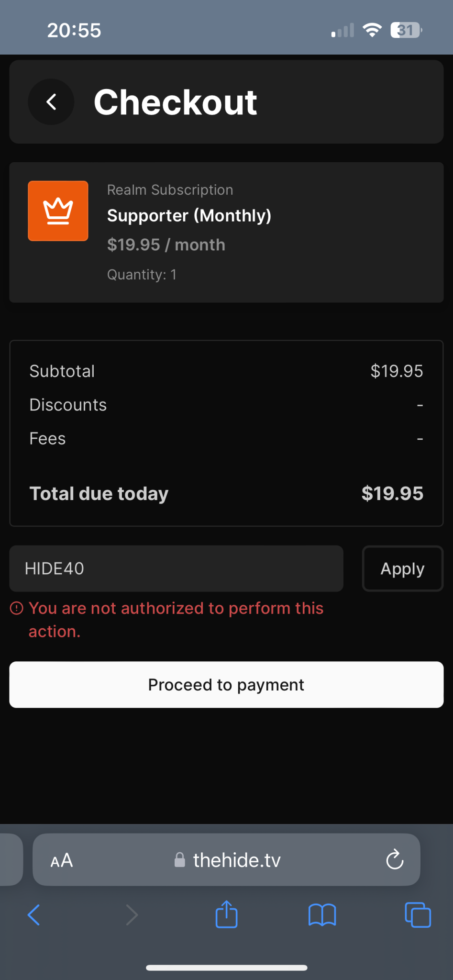
Task: Tap the Supporter (Monthly) plan title
Action: click(189, 216)
